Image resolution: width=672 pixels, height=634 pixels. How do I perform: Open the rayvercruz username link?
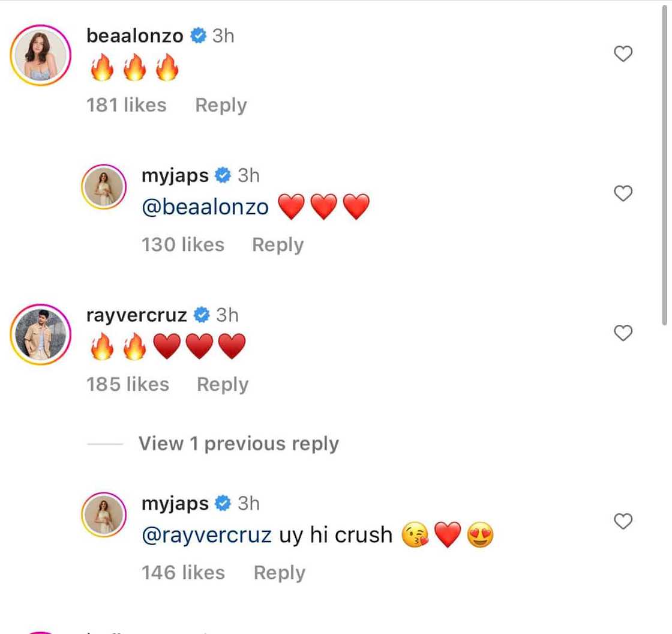(137, 315)
